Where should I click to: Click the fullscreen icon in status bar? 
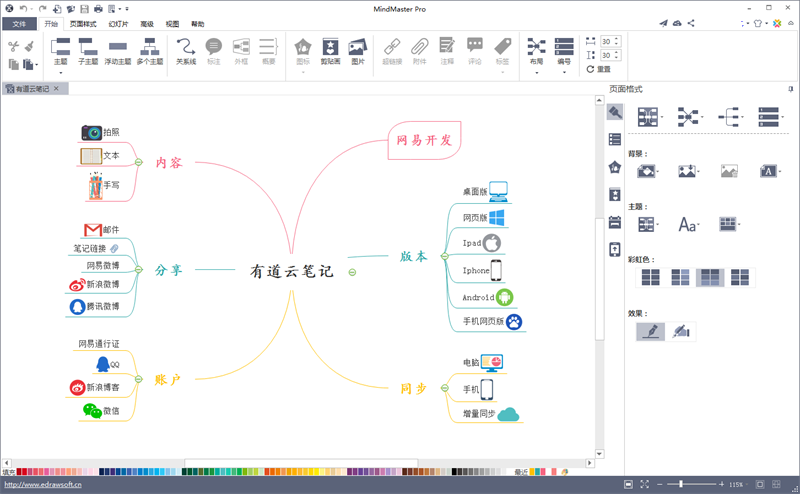[644, 484]
